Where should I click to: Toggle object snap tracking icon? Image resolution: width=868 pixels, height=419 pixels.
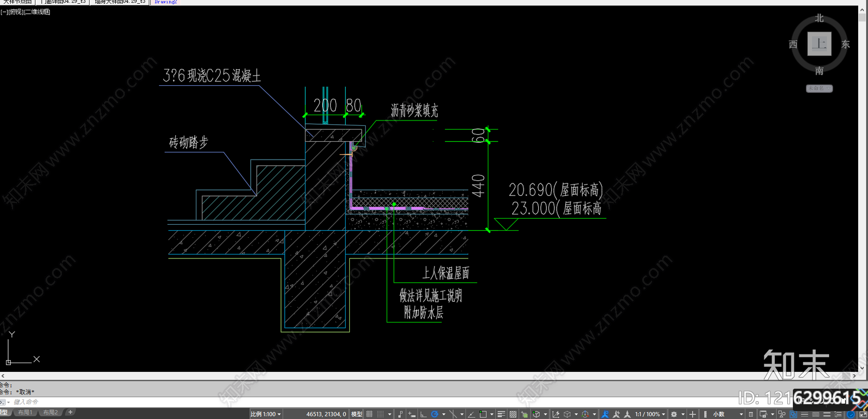[471, 414]
